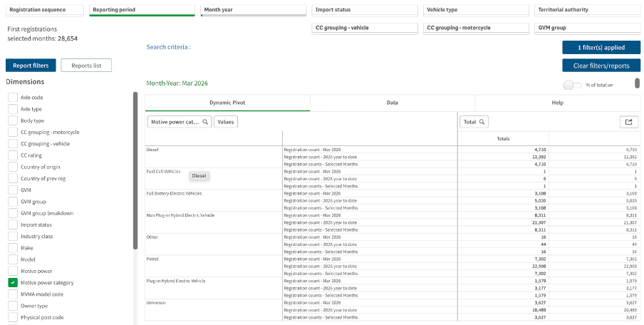
Task: Open search on Motive power category pivot field
Action: [205, 122]
